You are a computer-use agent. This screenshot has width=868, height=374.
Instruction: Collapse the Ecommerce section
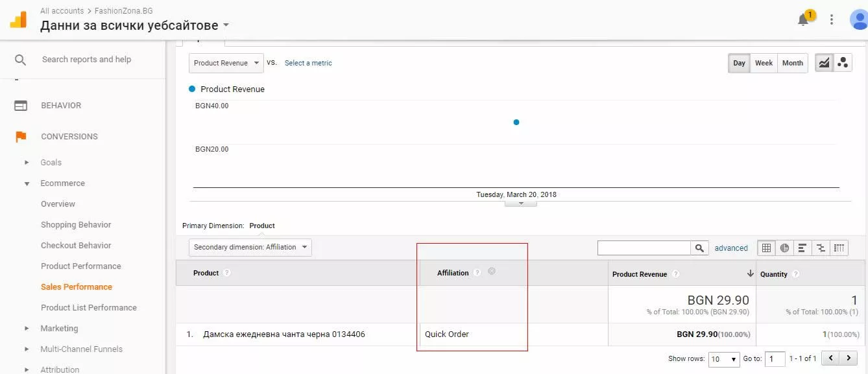27,183
